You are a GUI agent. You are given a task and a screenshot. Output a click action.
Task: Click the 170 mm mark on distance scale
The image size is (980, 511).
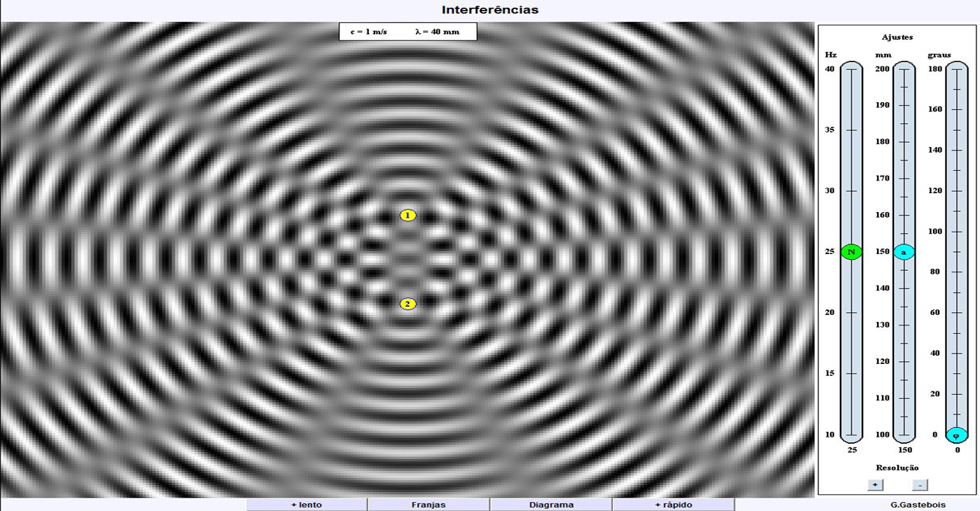(882, 178)
